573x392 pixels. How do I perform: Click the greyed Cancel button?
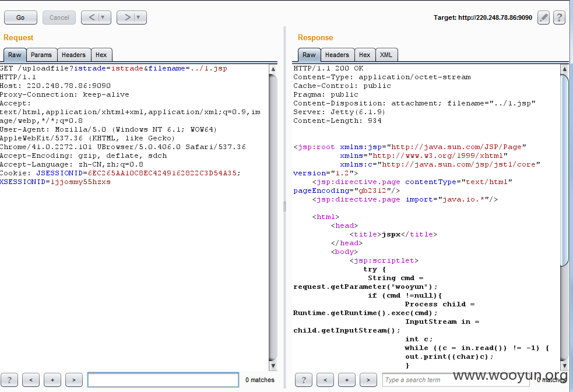click(x=59, y=17)
